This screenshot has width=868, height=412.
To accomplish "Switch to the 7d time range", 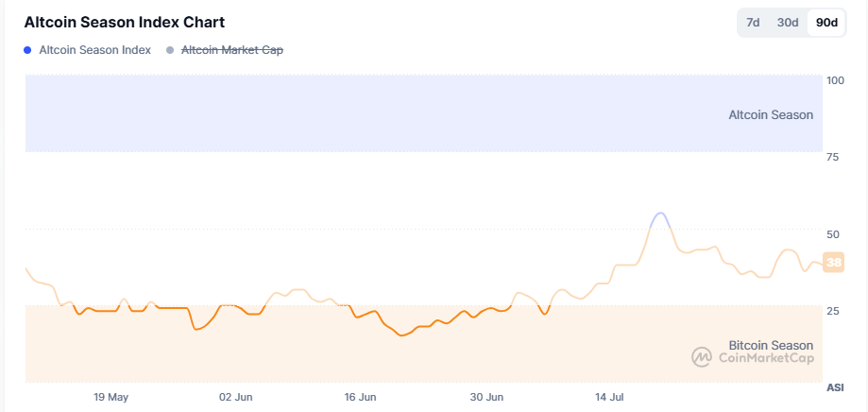I will pos(753,23).
